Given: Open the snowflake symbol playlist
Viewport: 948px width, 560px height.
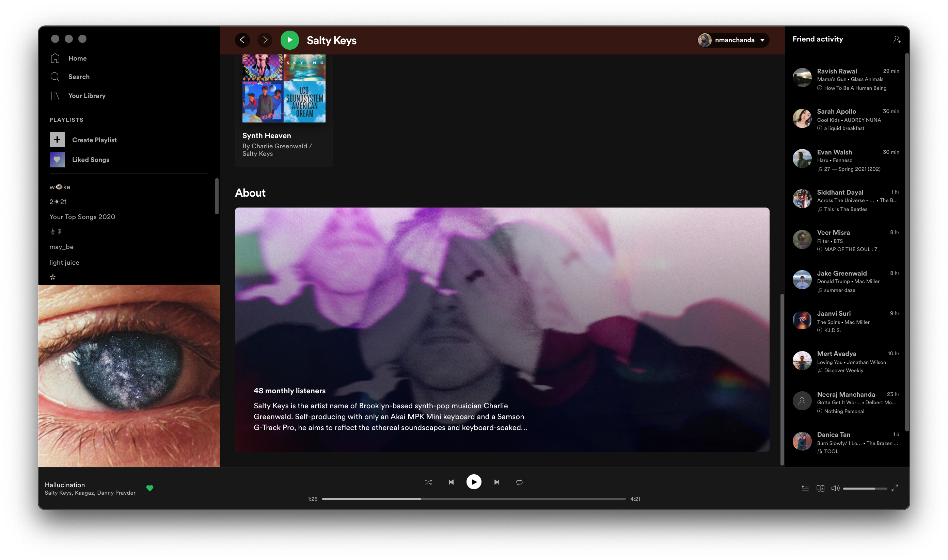Looking at the screenshot, I should click(x=53, y=277).
